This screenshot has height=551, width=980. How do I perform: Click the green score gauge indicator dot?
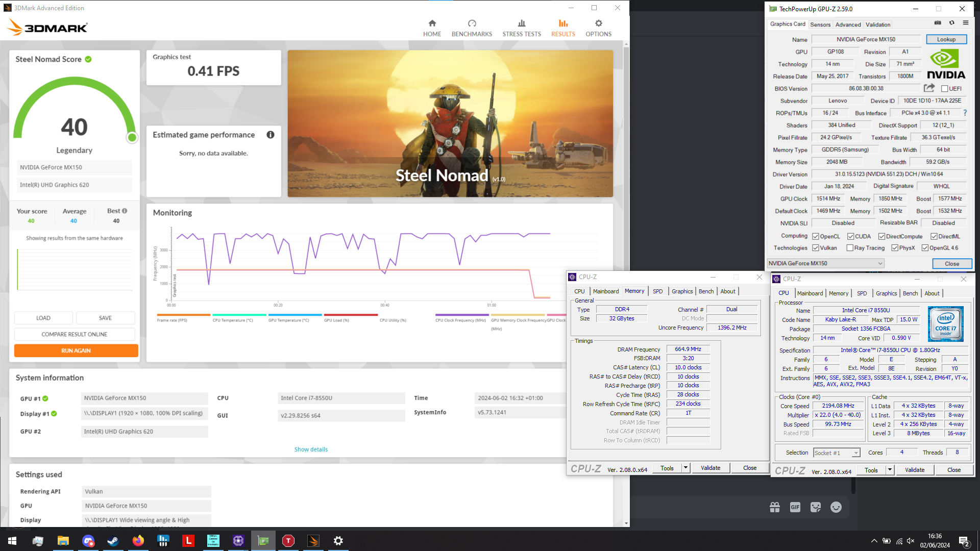tap(132, 137)
